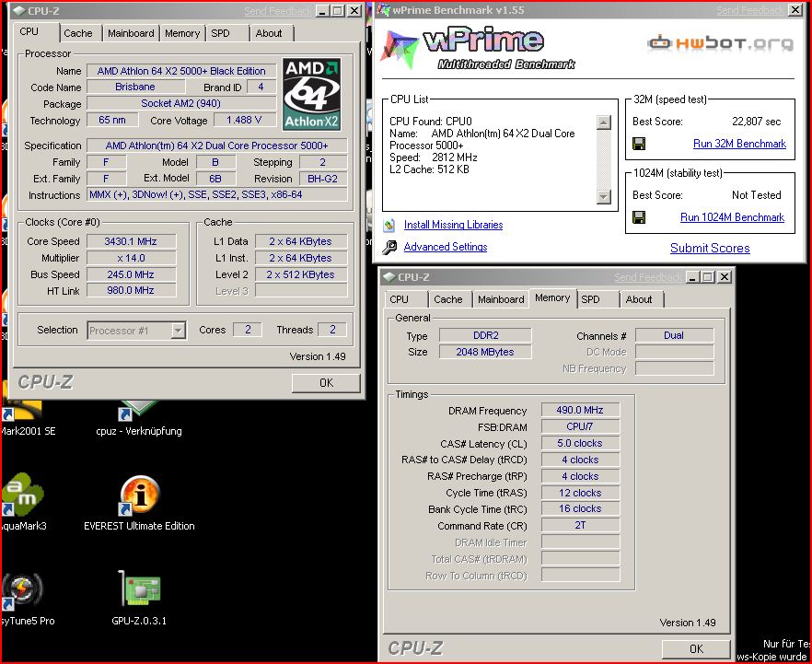Screen dimensions: 812x664
Task: Click the DRAM Frequency value 490.0 MHz
Action: (x=580, y=410)
